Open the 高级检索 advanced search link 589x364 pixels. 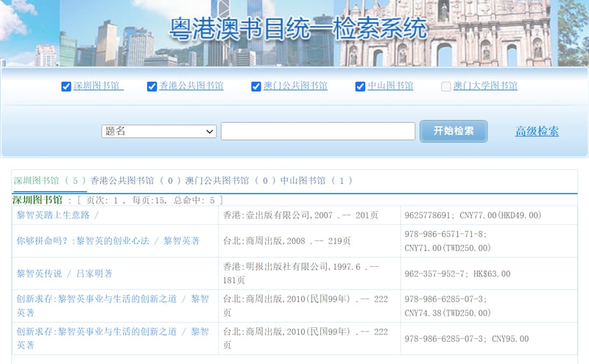point(537,132)
